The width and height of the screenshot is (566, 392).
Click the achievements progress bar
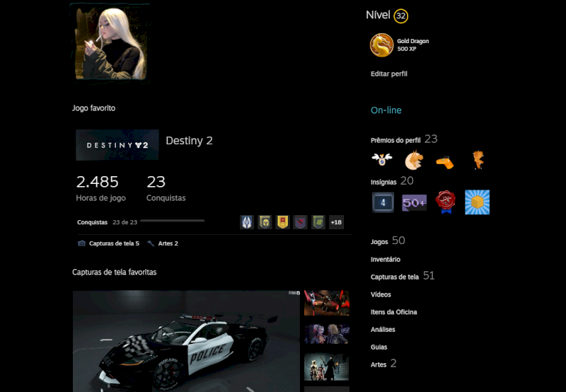click(x=172, y=221)
